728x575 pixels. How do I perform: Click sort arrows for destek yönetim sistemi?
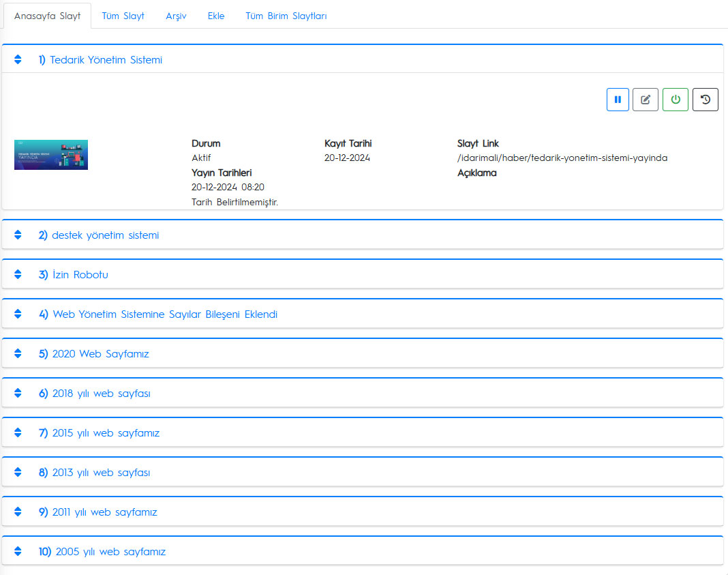(18, 235)
